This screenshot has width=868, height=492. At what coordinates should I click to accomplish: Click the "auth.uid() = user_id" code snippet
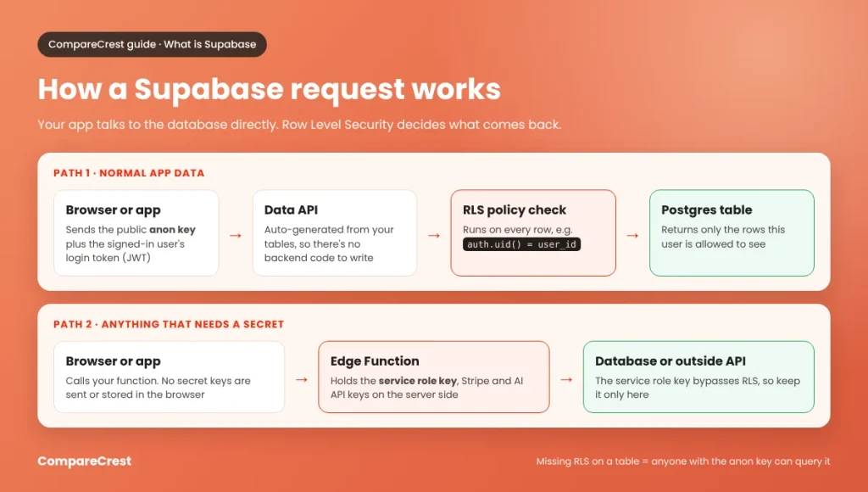pyautogui.click(x=521, y=244)
